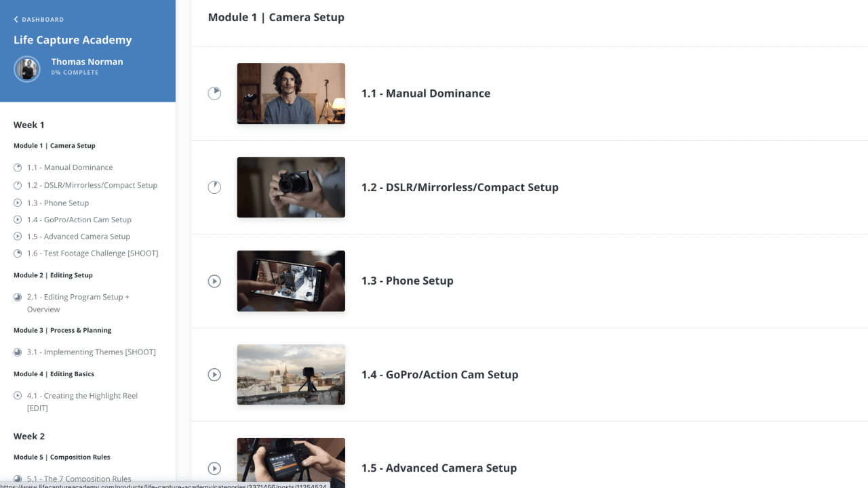Click play circle left of Phone Setup thumbnail
This screenshot has width=868, height=488.
coord(214,281)
